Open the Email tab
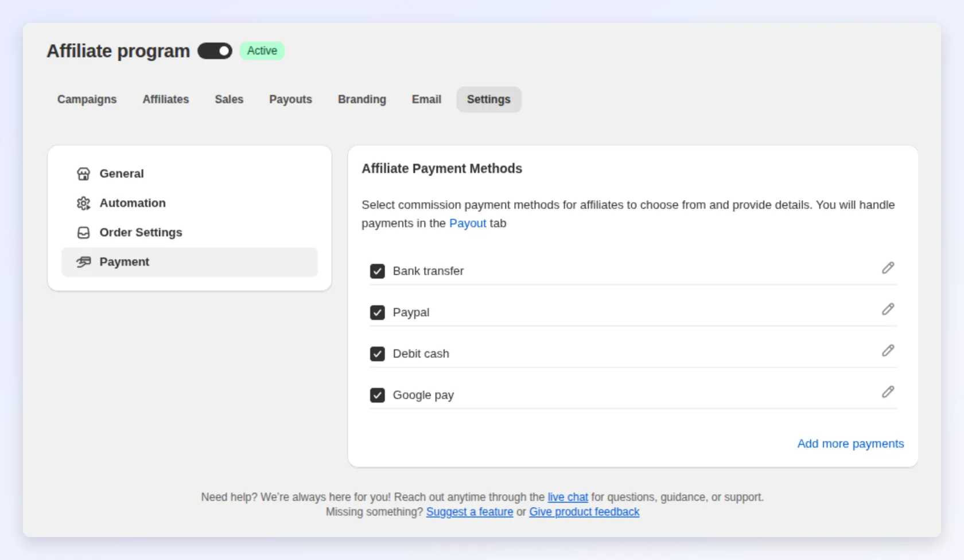 [x=426, y=99]
